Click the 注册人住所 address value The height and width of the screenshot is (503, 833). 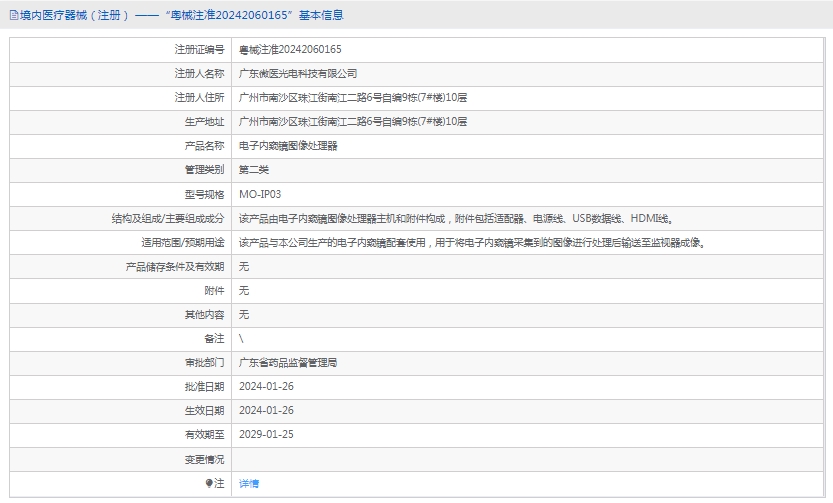(353, 97)
